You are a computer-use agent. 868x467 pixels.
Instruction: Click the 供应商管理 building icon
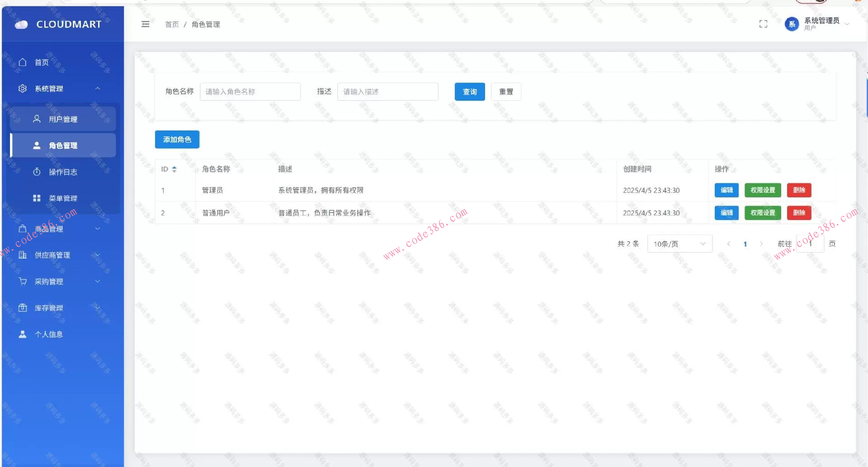(x=23, y=255)
